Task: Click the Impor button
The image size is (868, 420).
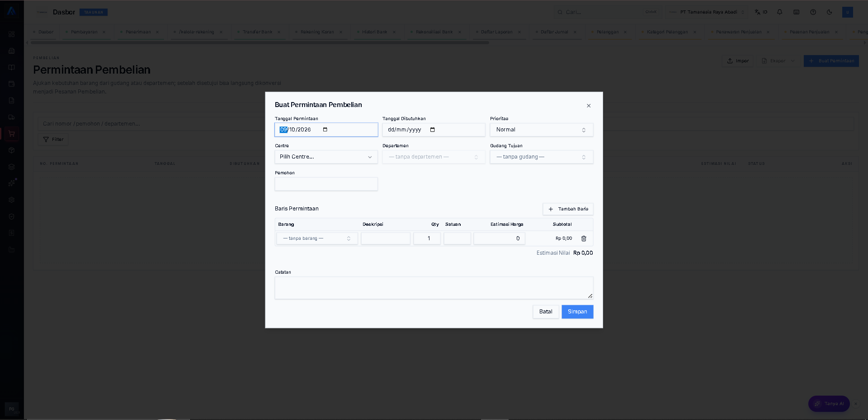Action: tap(737, 61)
